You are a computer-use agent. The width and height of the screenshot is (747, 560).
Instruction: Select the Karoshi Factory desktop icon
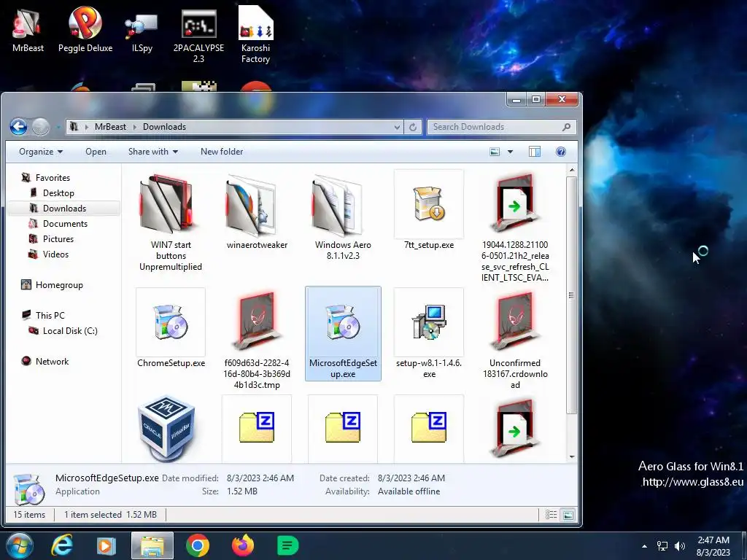[255, 36]
